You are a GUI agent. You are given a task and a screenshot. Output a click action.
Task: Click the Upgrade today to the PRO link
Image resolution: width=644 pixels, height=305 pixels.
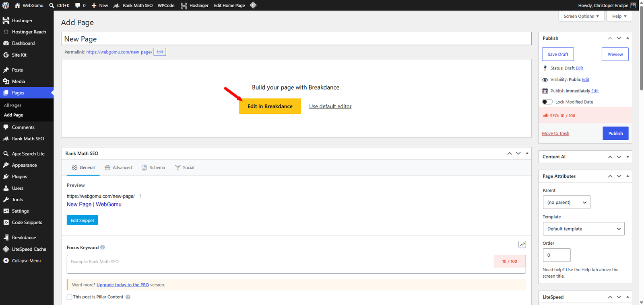(123, 285)
